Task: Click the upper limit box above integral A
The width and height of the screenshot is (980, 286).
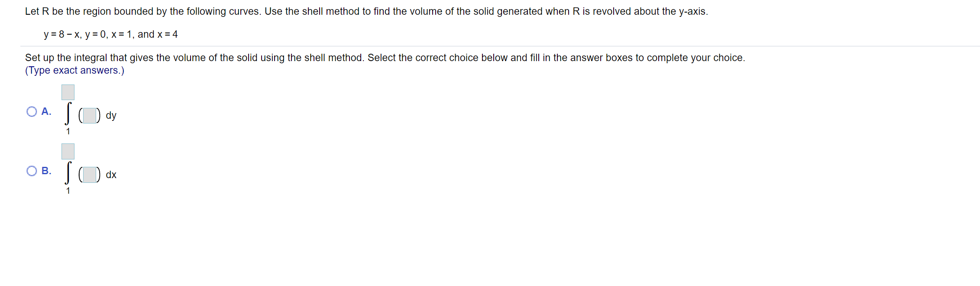Action: (68, 92)
